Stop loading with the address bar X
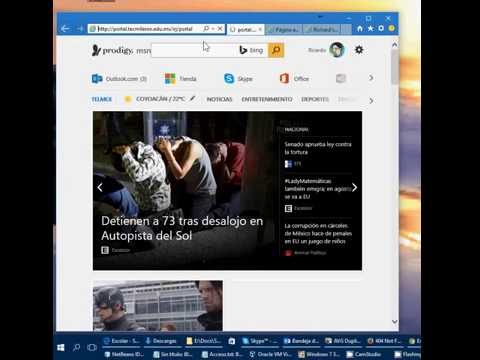The height and width of the screenshot is (360, 480). [220, 29]
